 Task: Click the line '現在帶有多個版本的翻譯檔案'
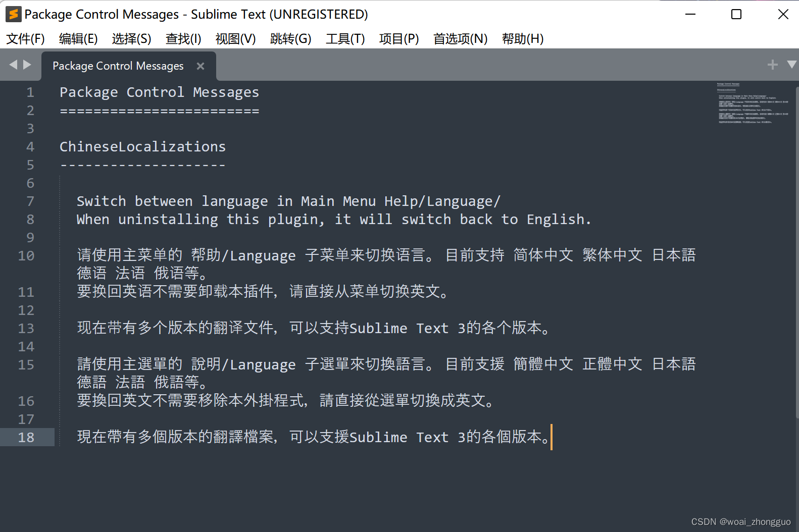(313, 437)
